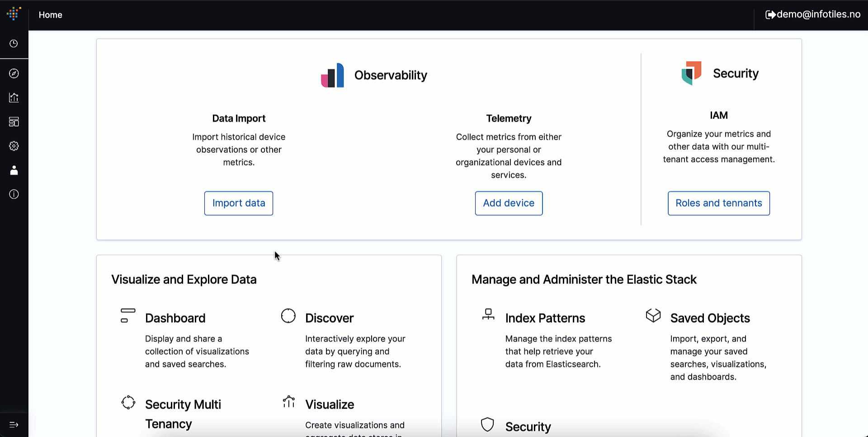The image size is (868, 437).
Task: Click the Security shield logo
Action: pos(691,73)
